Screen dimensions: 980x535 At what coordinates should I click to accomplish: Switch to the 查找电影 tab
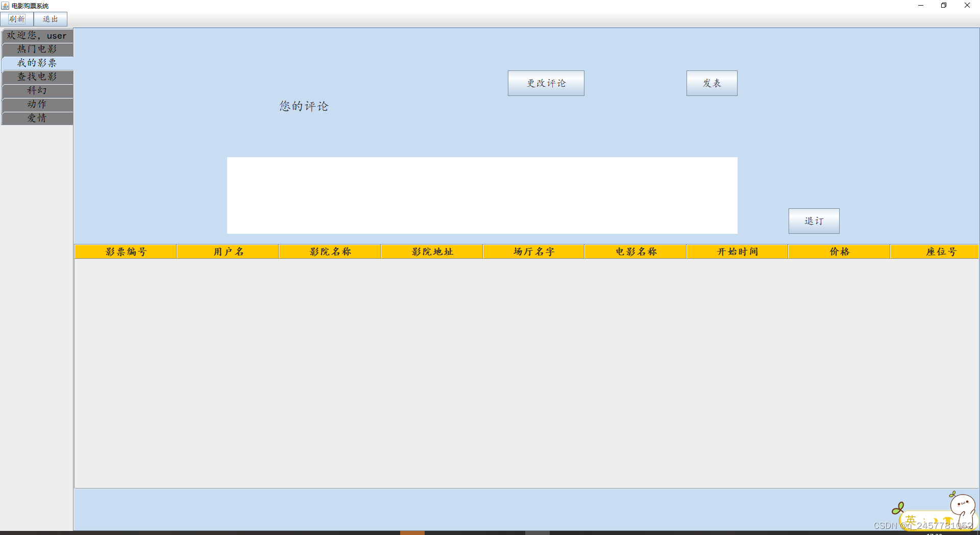[x=37, y=77]
